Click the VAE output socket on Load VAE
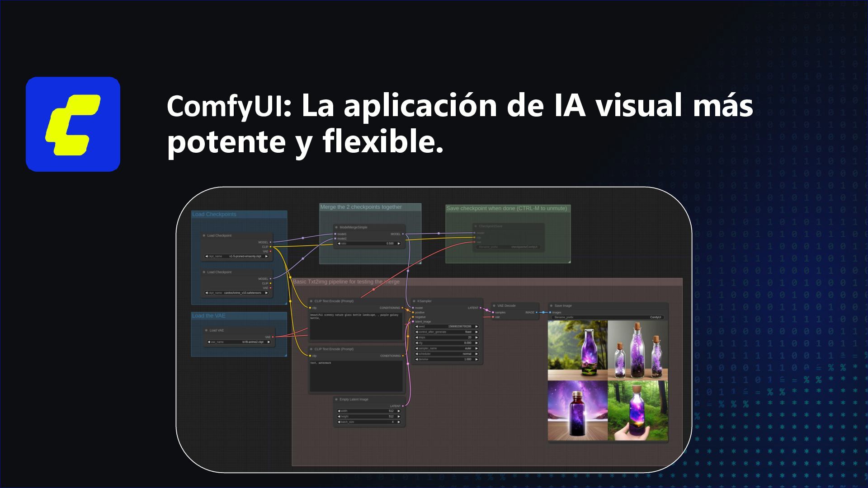 click(273, 337)
